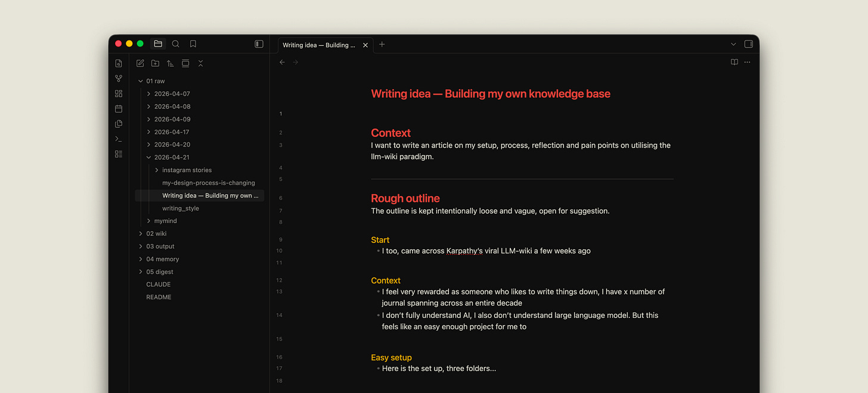Open today's daily note calendar icon
This screenshot has width=868, height=393.
(x=119, y=108)
